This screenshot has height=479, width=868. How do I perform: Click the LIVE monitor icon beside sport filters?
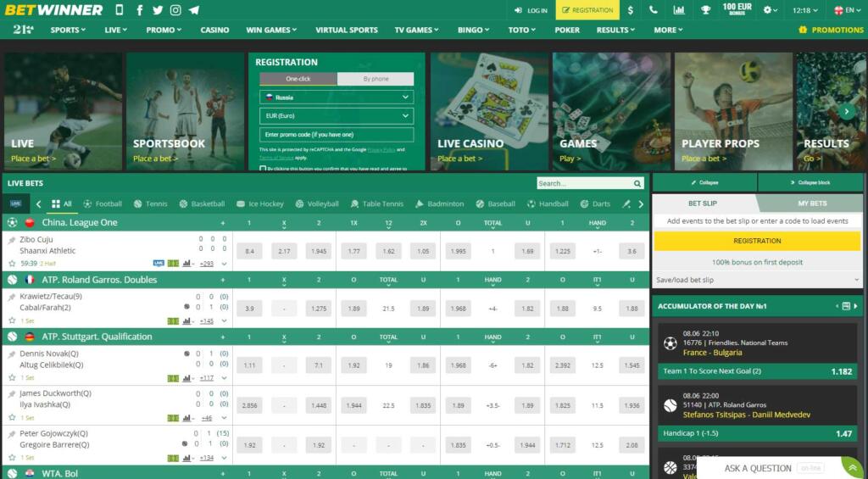pyautogui.click(x=15, y=203)
